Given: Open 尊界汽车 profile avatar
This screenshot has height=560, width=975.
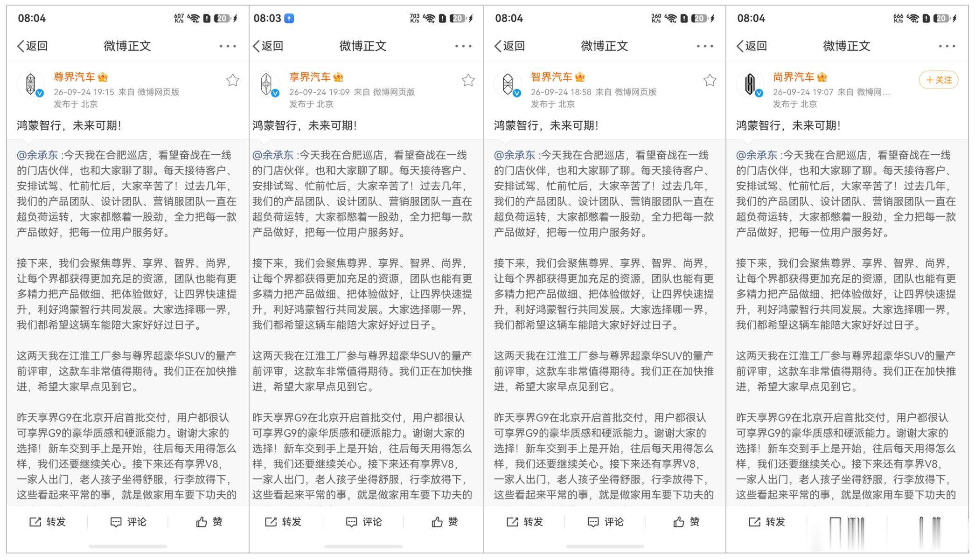Looking at the screenshot, I should (30, 84).
